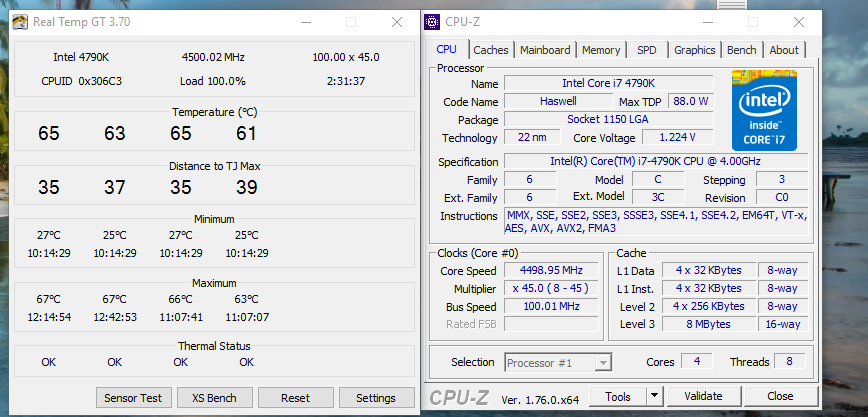Click the CPUID 0x306C3 text
Image resolution: width=868 pixels, height=417 pixels.
81,81
